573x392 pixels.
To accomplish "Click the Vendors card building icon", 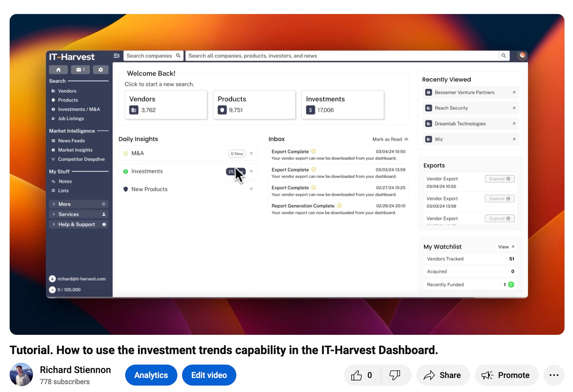I will click(x=134, y=110).
